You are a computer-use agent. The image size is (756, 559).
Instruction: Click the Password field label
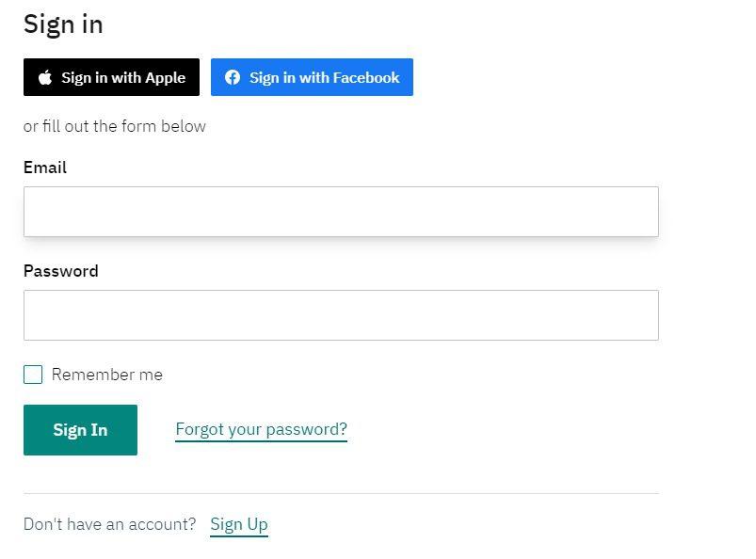[61, 271]
